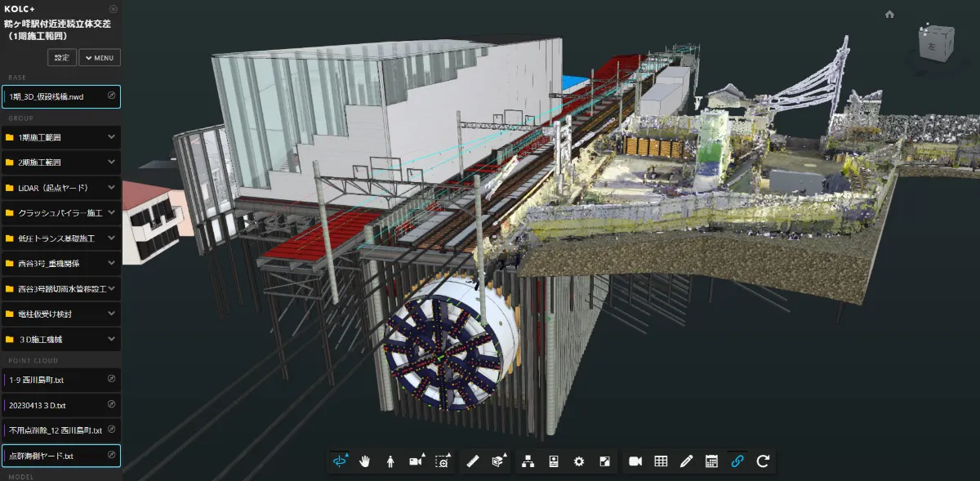Image resolution: width=980 pixels, height=481 pixels.
Task: Click the 低圧トランス基礎施工 folder icon
Action: tap(10, 238)
